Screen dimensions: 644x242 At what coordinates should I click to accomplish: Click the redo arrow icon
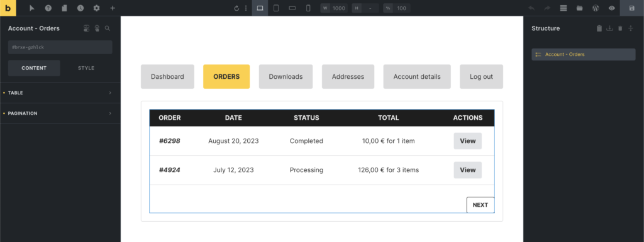tap(547, 8)
